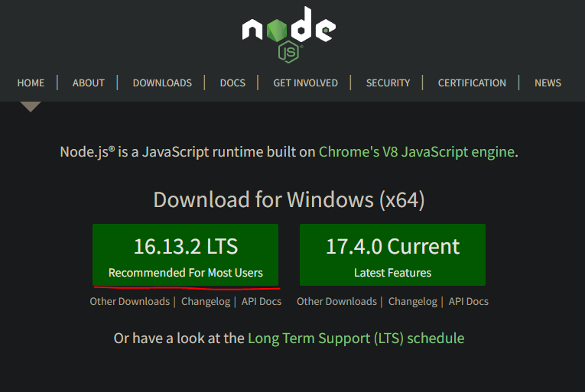Open the SECURITY page link
The image size is (585, 392).
388,83
